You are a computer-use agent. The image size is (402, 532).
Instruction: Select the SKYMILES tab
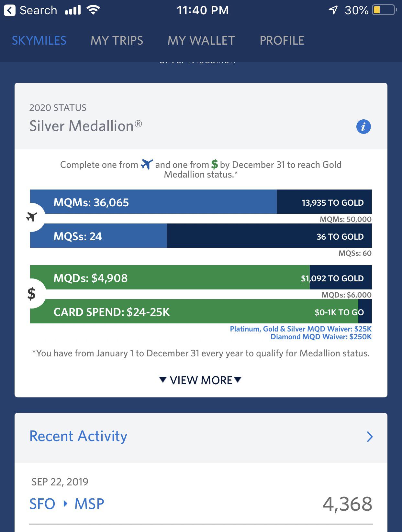[x=39, y=40]
